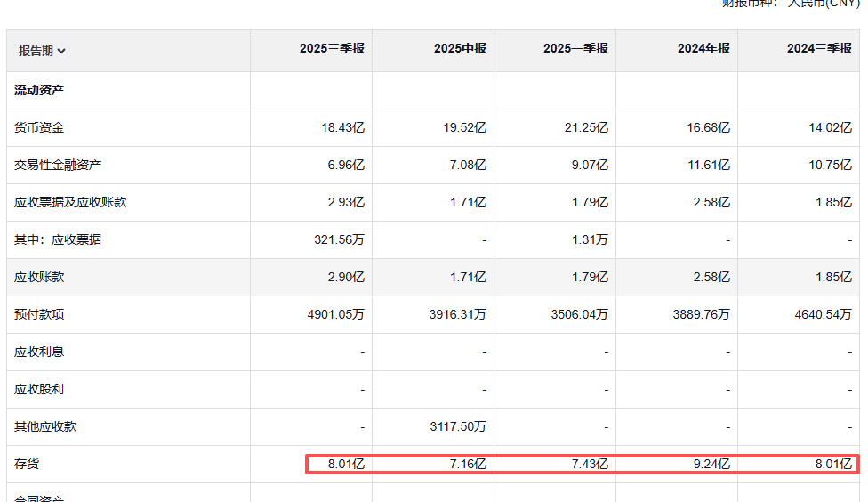The image size is (868, 502).
Task: Click the 存货 row label
Action: pos(27,464)
